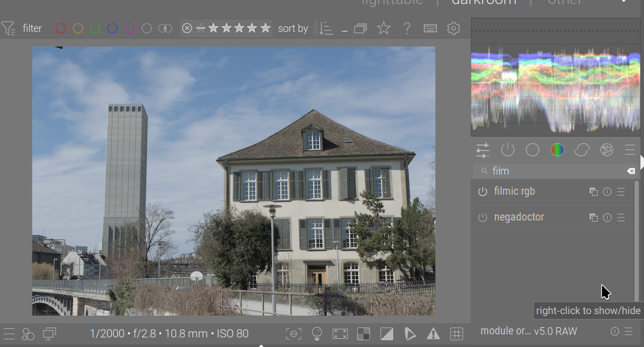
Task: Select the third rating star filter
Action: [x=239, y=28]
